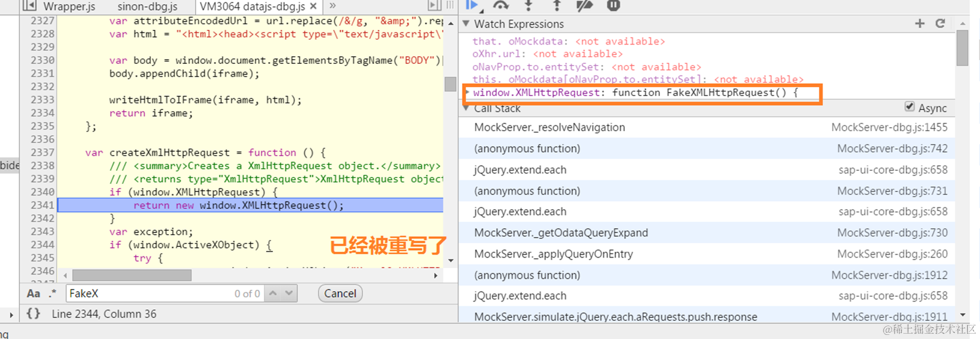This screenshot has width=980, height=339.
Task: Expand bottom-left drawer arrow
Action: (11, 315)
